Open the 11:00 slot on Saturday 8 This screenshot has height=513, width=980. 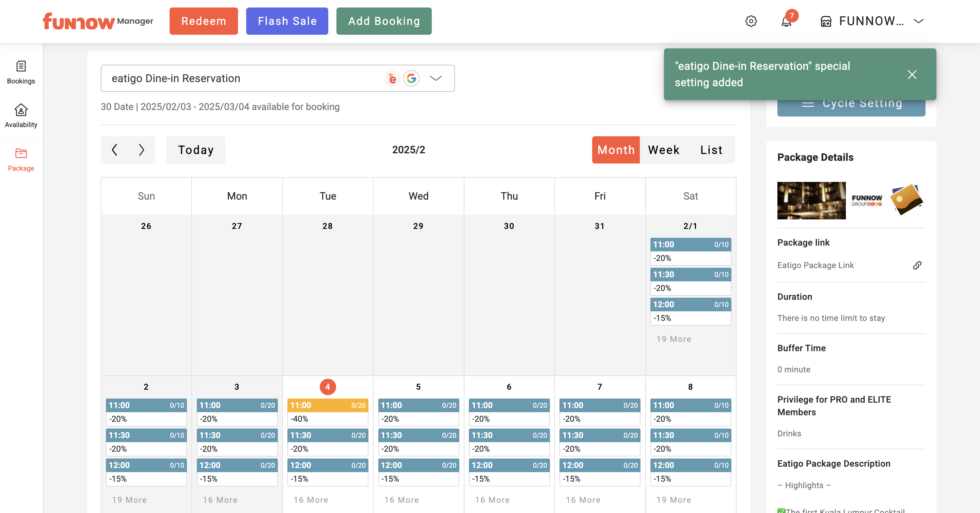click(691, 412)
